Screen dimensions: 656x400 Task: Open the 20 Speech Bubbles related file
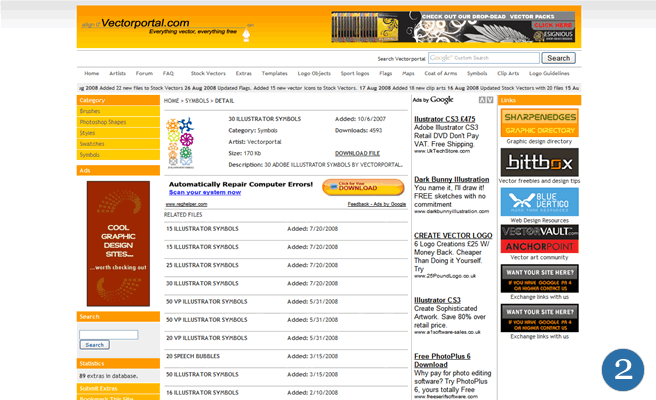[x=195, y=355]
